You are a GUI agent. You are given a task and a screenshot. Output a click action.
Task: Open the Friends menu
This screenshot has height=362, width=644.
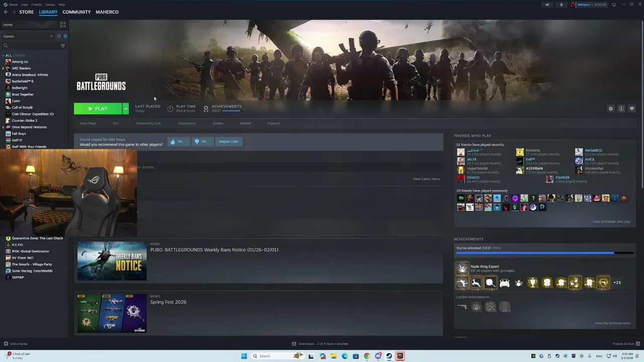pos(37,5)
